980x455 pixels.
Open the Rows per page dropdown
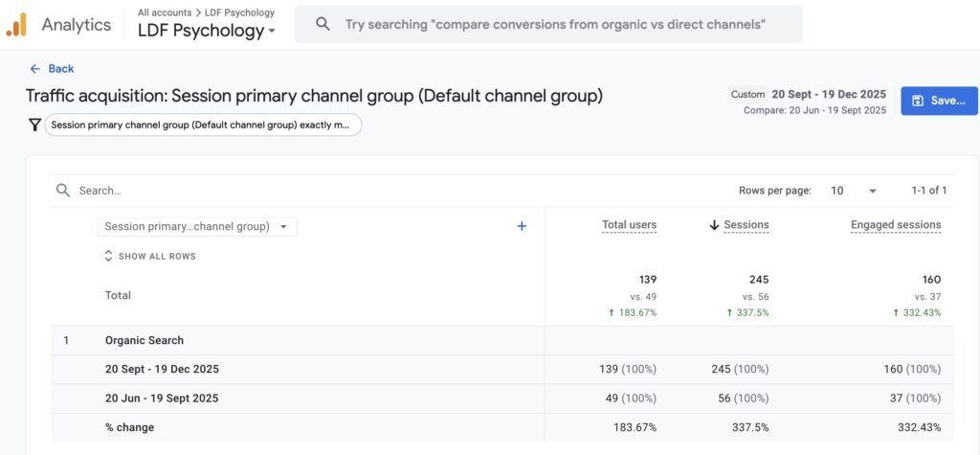click(x=854, y=191)
